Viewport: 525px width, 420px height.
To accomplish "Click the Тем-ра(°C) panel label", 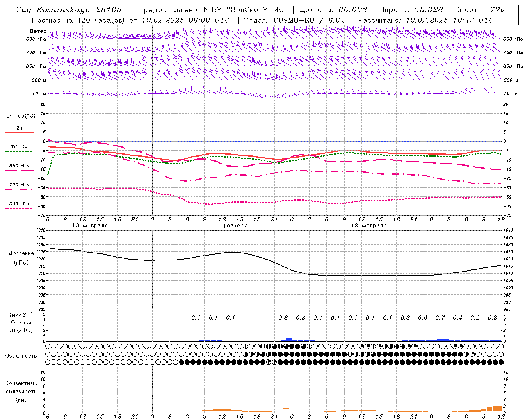I will pos(19,116).
